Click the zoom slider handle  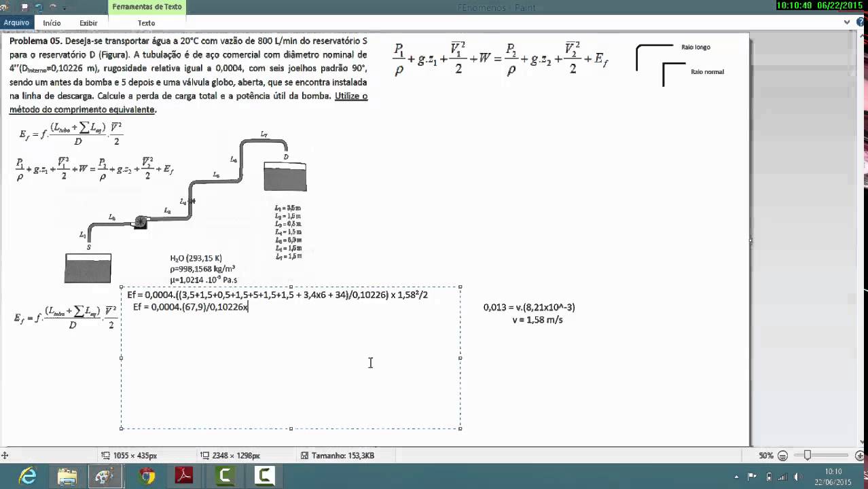point(808,456)
